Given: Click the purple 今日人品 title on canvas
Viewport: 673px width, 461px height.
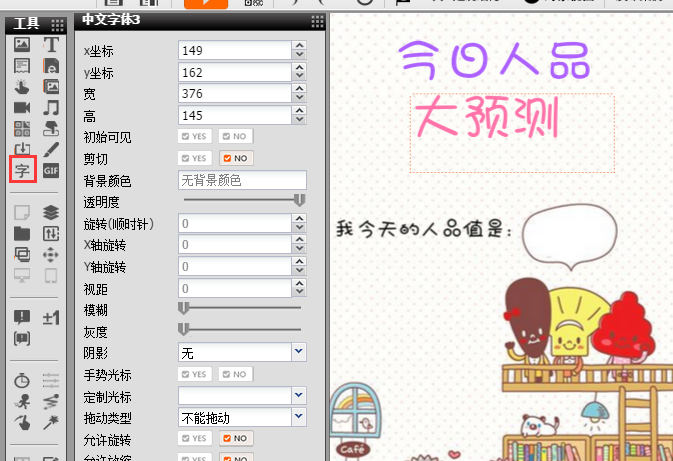Looking at the screenshot, I should tap(494, 61).
